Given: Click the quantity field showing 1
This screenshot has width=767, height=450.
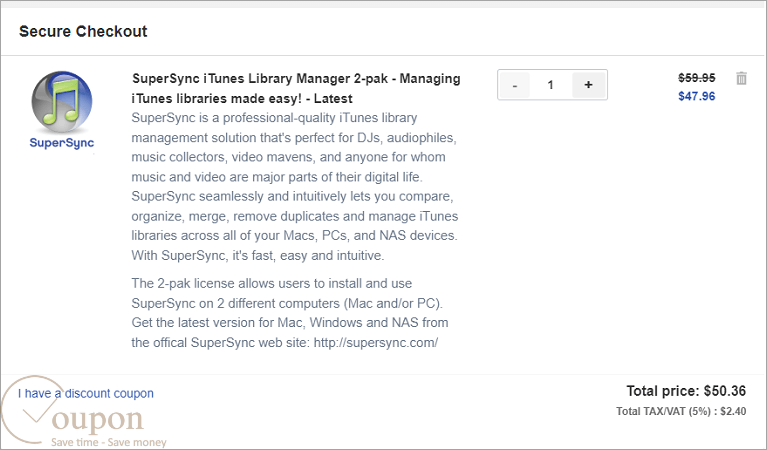Looking at the screenshot, I should (551, 85).
